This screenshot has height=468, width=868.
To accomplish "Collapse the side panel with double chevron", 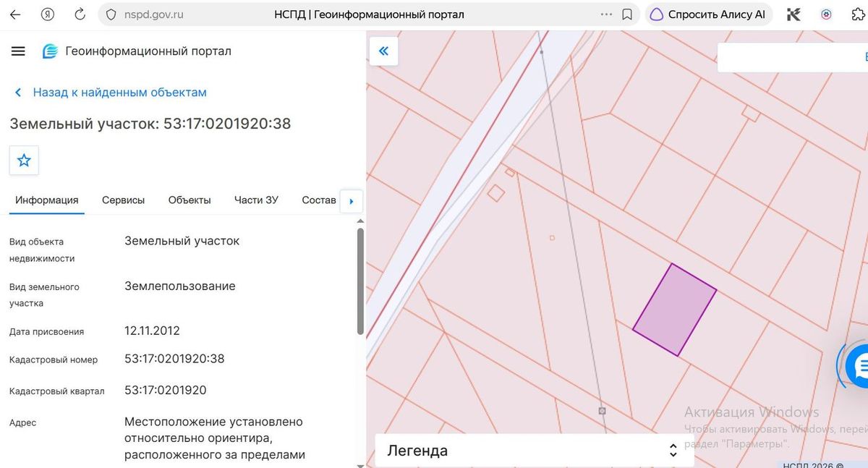I will [383, 51].
